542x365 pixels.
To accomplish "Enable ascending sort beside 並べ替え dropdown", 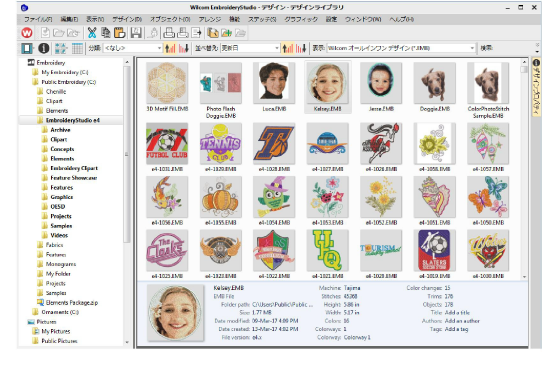I will pos(287,48).
